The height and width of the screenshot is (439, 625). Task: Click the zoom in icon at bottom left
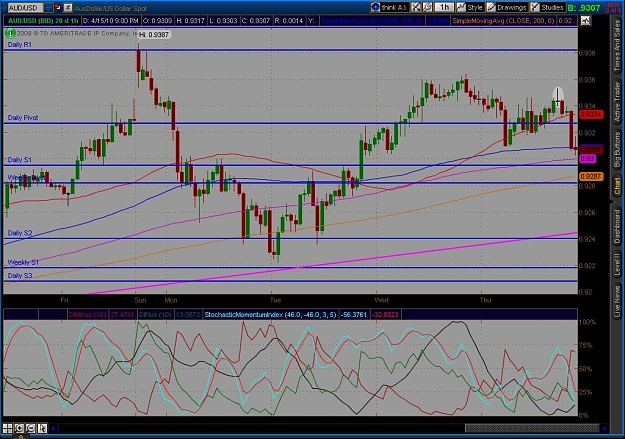pyautogui.click(x=19, y=428)
